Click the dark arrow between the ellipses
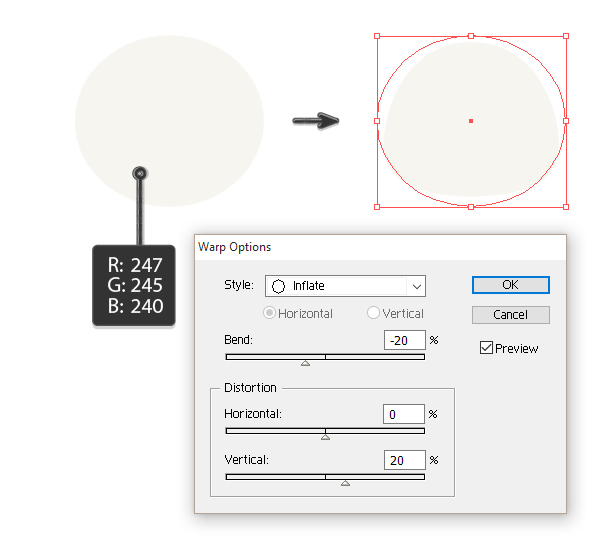 (x=315, y=121)
